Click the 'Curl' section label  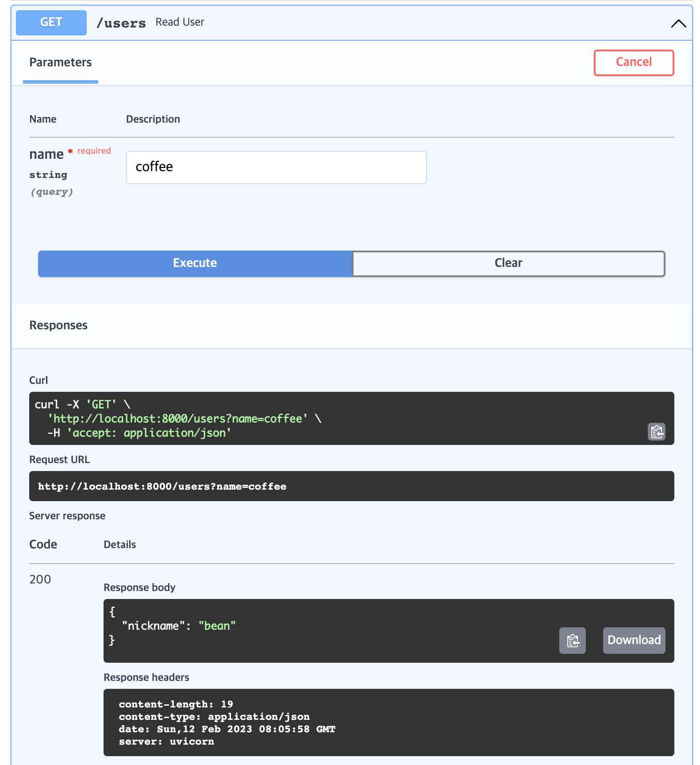click(38, 380)
